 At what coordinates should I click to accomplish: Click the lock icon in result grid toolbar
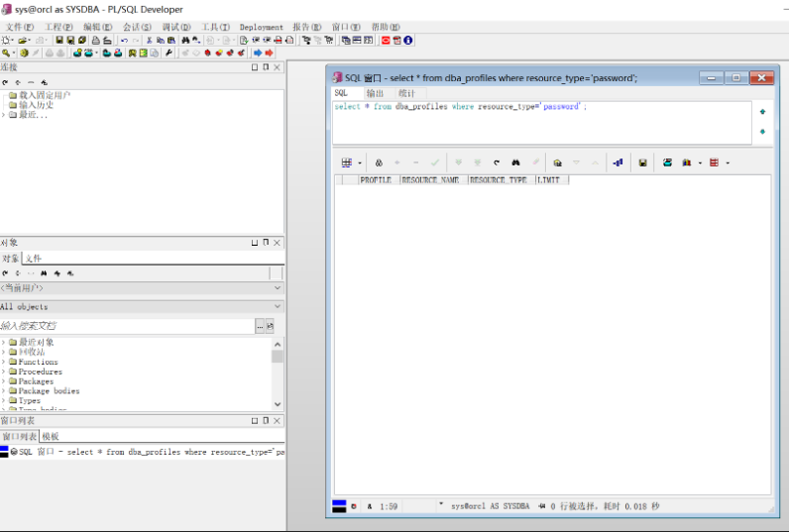[x=379, y=162]
